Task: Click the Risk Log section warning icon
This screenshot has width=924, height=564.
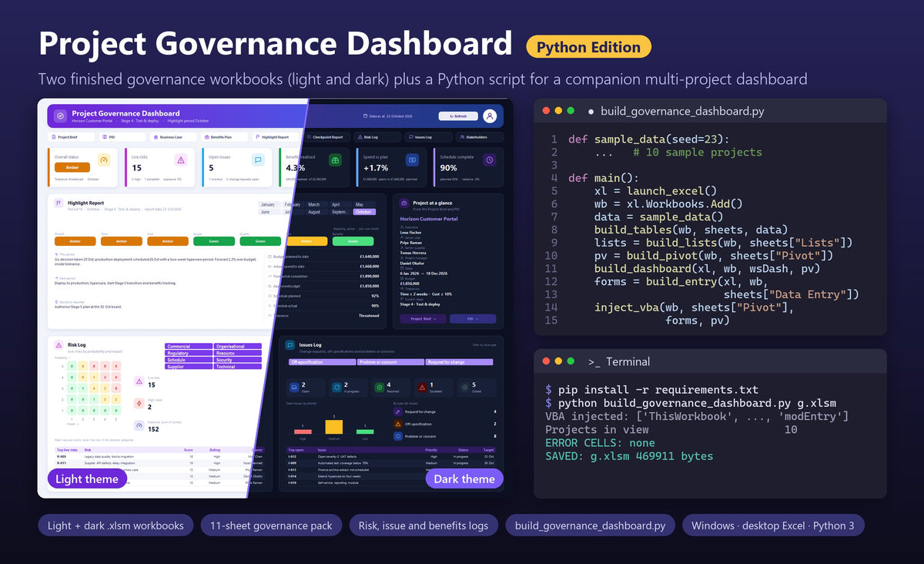Action: 59,347
